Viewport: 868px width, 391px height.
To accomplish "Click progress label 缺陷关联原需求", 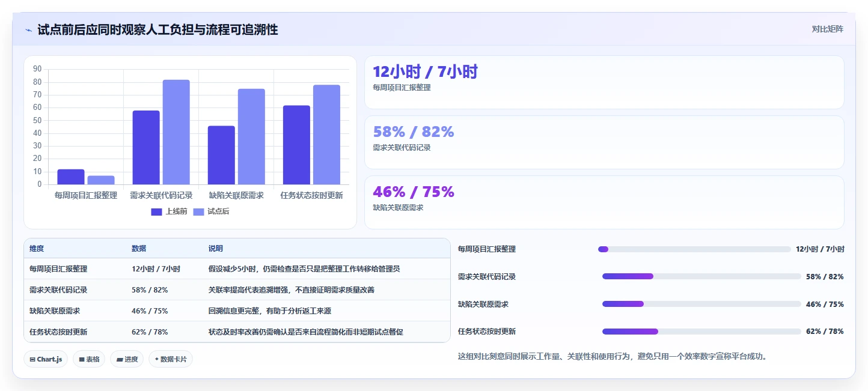I will pyautogui.click(x=483, y=305).
